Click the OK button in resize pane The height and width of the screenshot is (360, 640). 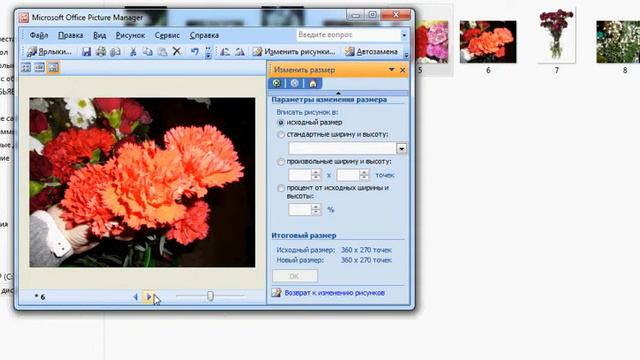pos(295,276)
